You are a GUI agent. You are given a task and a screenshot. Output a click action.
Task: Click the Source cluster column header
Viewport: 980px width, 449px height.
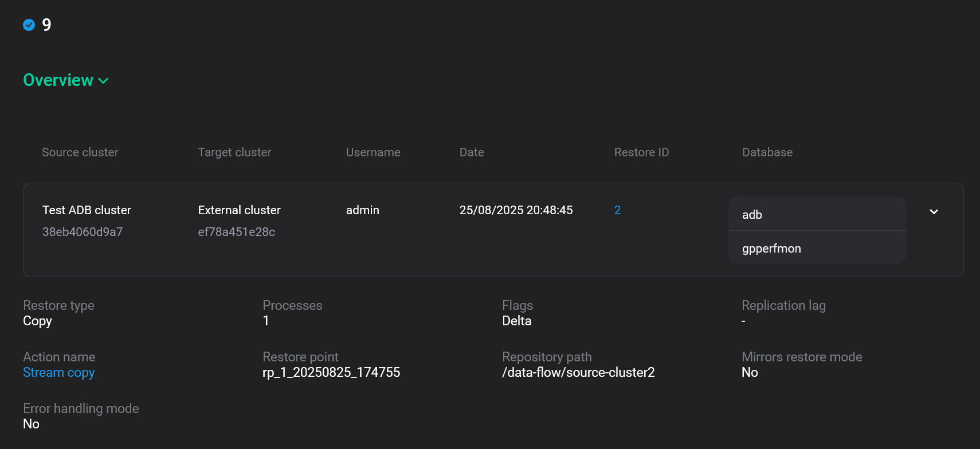tap(80, 152)
